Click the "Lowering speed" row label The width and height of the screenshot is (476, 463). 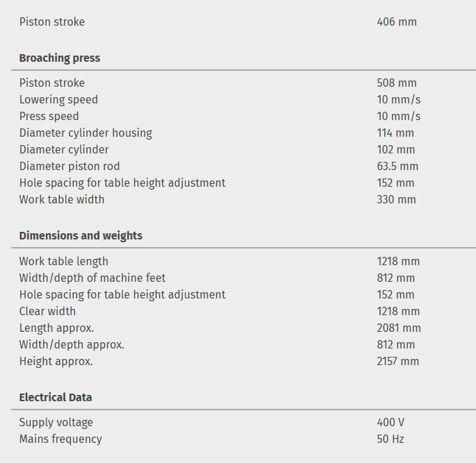click(58, 100)
